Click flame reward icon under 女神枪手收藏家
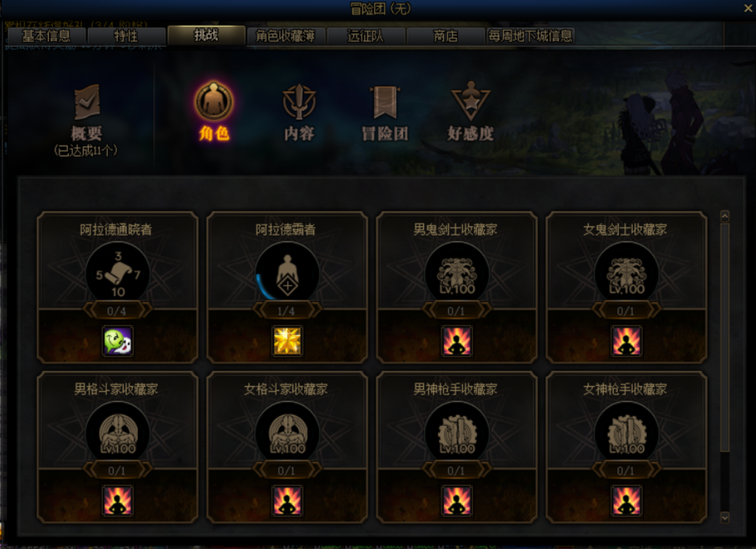 627,501
